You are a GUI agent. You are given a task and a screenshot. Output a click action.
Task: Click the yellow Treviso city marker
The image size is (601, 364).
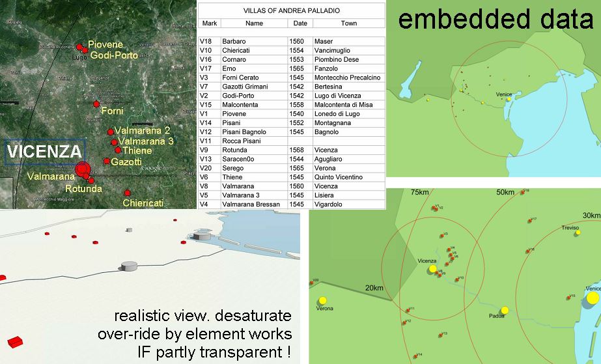(578, 232)
